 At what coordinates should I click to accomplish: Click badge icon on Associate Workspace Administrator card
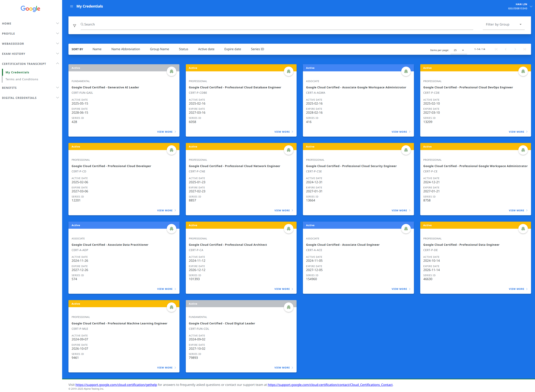pos(406,71)
